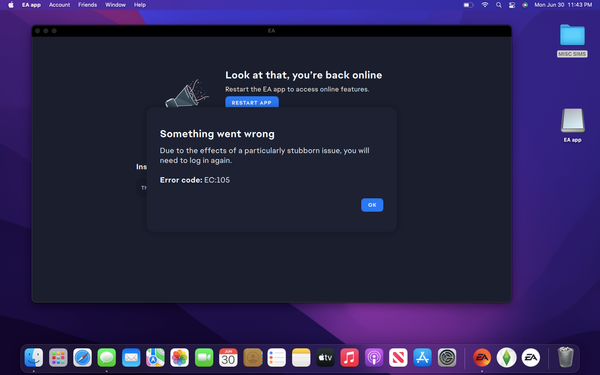Image resolution: width=600 pixels, height=375 pixels.
Task: Open News from the dock
Action: (x=398, y=357)
